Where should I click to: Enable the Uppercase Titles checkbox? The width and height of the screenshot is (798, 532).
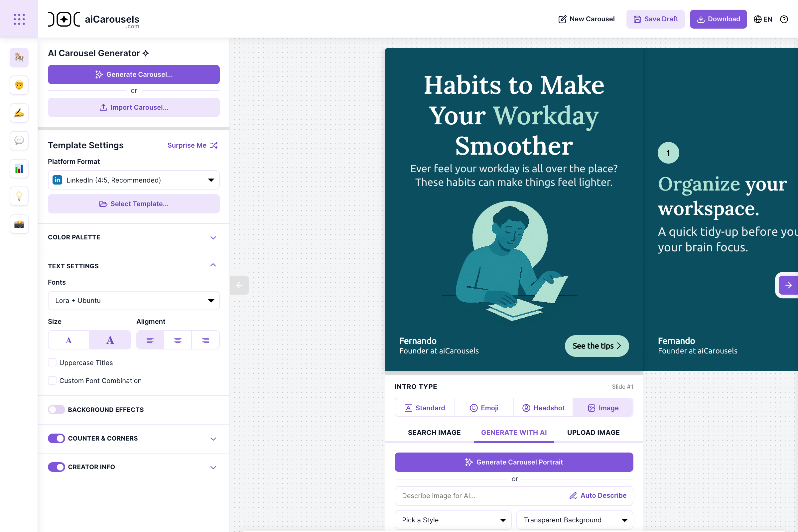[x=53, y=362]
